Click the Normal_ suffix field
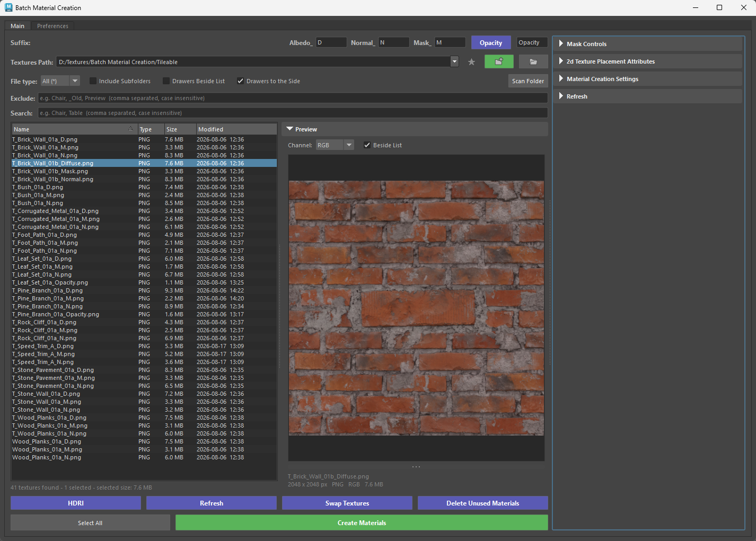Image resolution: width=756 pixels, height=541 pixels. (394, 42)
